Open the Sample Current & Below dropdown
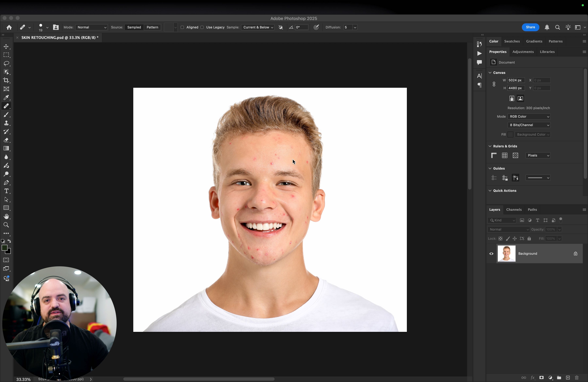The width and height of the screenshot is (588, 382). click(258, 27)
